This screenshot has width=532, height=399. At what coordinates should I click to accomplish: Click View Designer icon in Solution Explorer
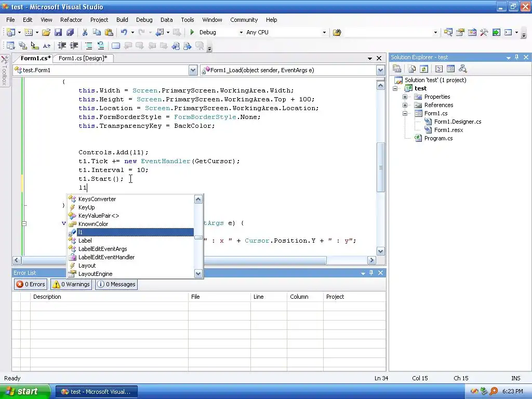[x=450, y=69]
